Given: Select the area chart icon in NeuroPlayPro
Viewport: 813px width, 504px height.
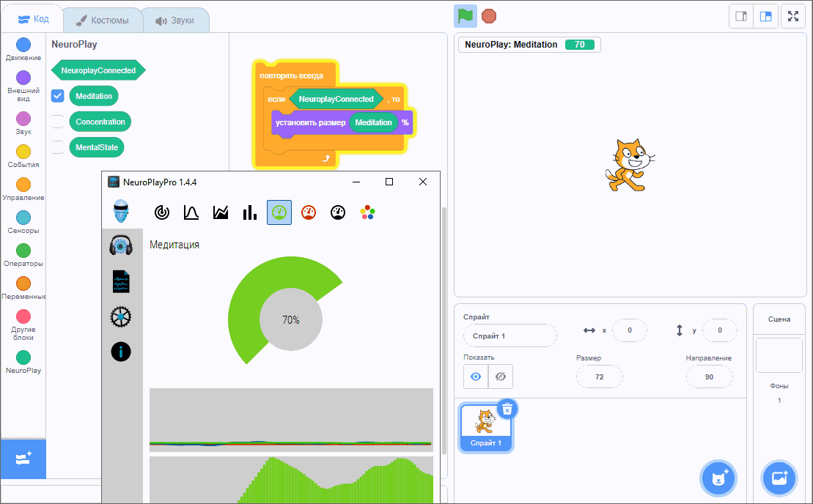Looking at the screenshot, I should (x=221, y=212).
